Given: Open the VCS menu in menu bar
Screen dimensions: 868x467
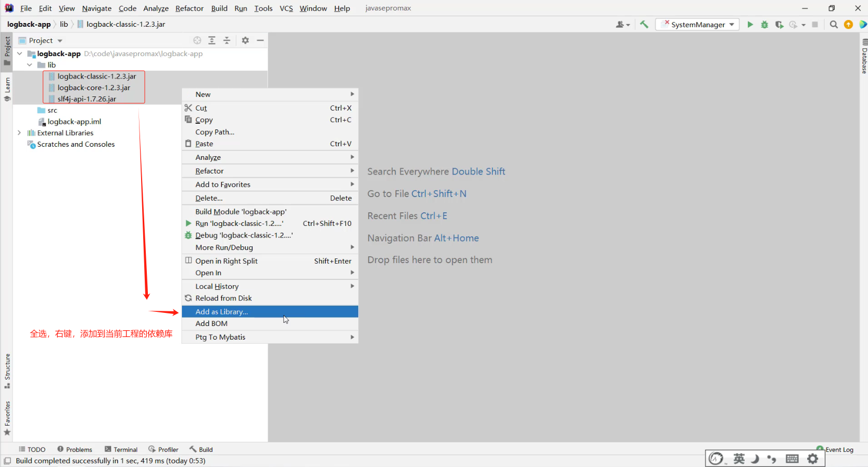Looking at the screenshot, I should click(x=286, y=8).
